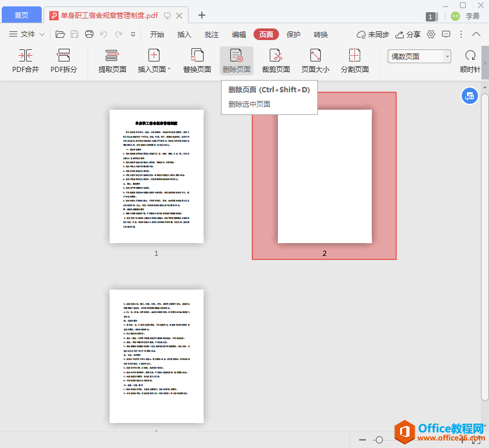Image resolution: width=489 pixels, height=448 pixels.
Task: Expand ribbon overflow arrow at right edge
Action: coord(485,63)
